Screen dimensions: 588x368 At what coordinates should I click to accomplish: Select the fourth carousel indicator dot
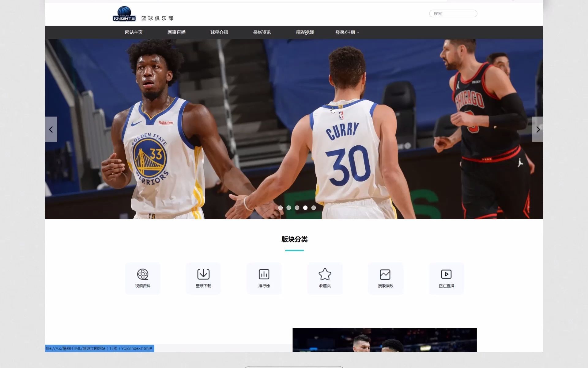[305, 208]
